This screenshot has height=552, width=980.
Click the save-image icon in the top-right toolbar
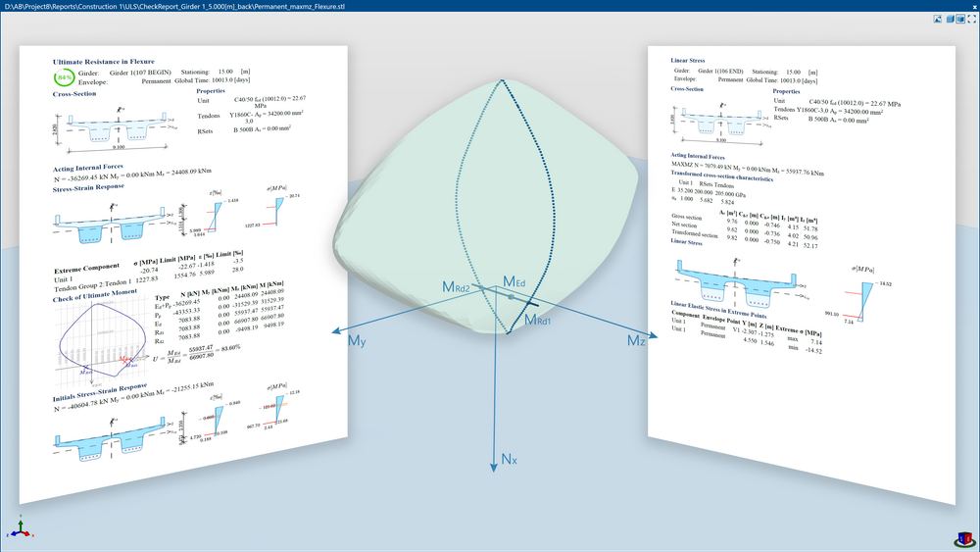click(937, 19)
